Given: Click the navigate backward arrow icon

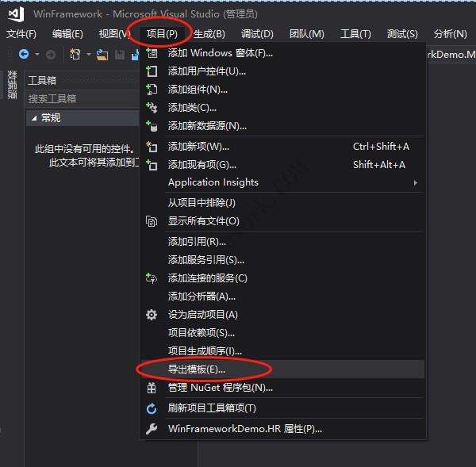Looking at the screenshot, I should click(x=24, y=54).
